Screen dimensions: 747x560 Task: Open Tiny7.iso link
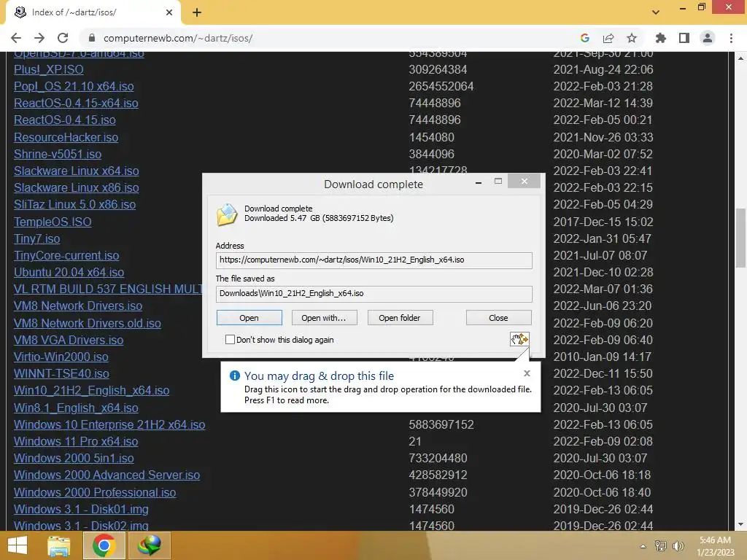pos(37,238)
